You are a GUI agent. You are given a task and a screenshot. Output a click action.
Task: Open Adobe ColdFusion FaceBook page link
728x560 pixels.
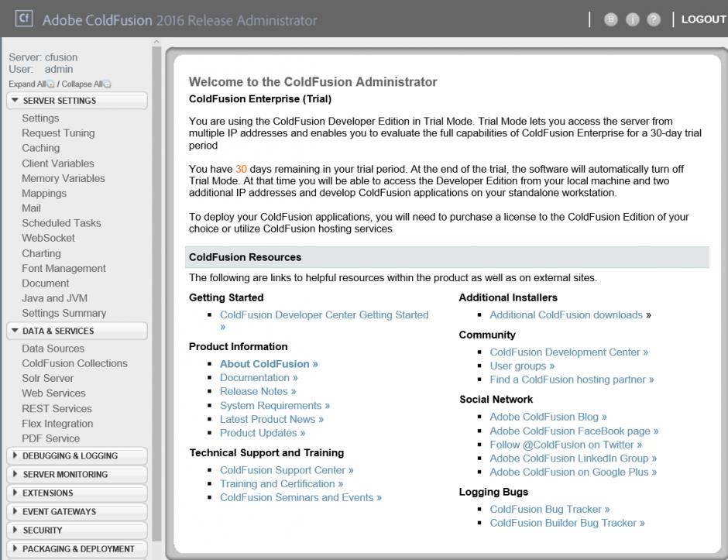coord(574,431)
